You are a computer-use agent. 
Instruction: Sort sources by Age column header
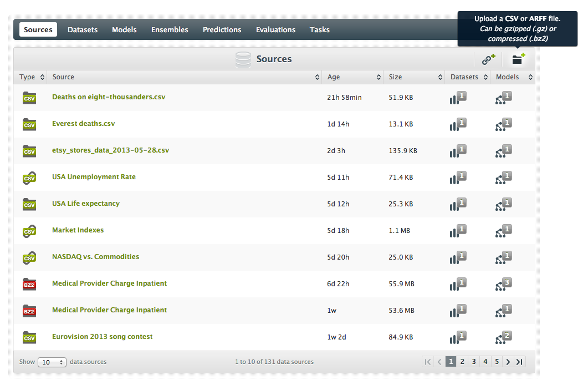click(x=354, y=77)
